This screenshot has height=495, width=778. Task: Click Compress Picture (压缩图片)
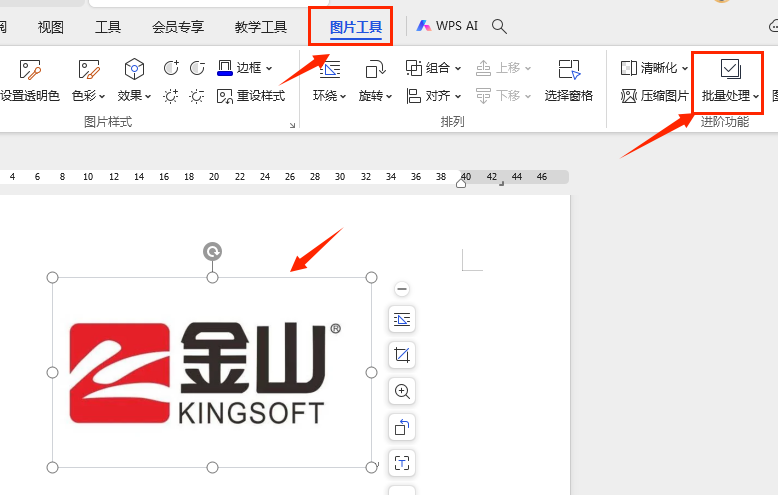point(654,96)
